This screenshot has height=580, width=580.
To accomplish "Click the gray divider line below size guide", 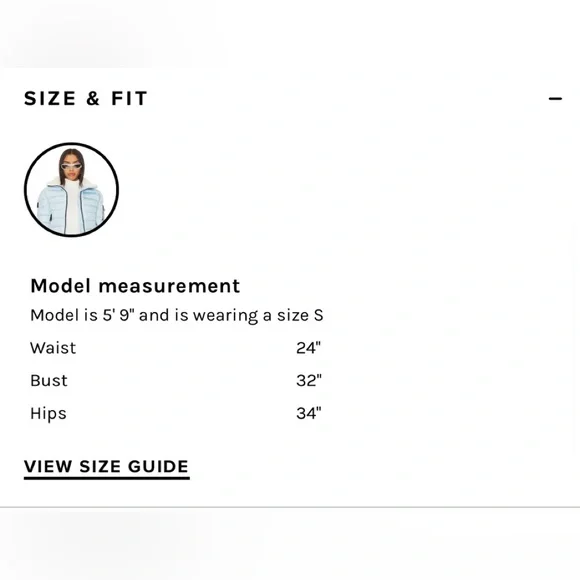I will (x=290, y=508).
